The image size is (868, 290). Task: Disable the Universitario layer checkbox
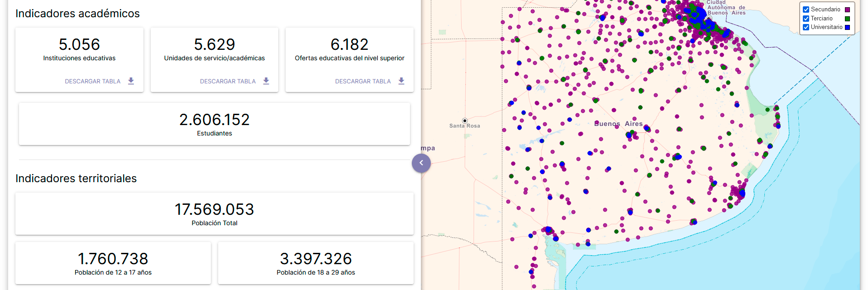pos(806,27)
